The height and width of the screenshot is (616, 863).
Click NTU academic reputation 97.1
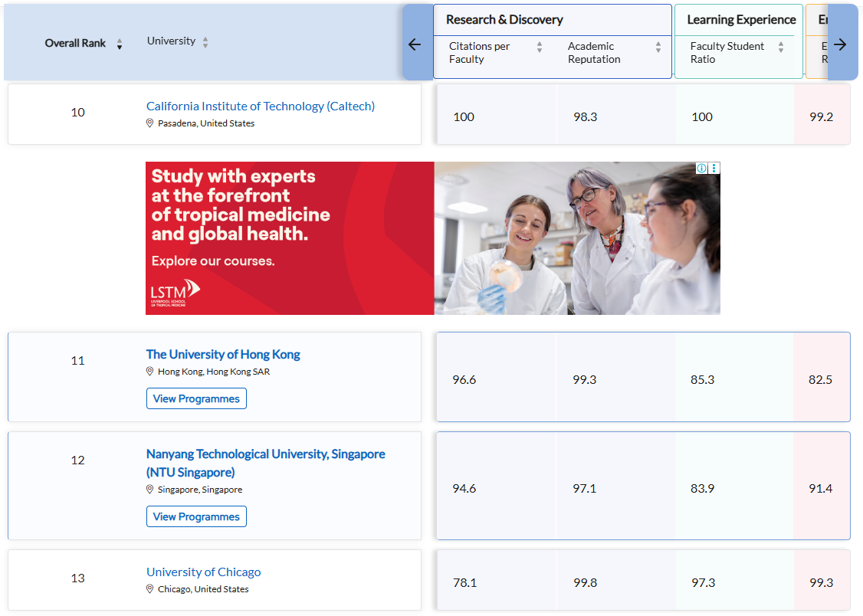click(x=585, y=488)
